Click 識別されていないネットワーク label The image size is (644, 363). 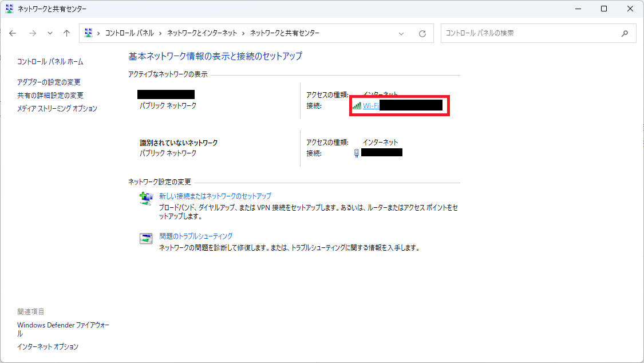[x=179, y=143]
